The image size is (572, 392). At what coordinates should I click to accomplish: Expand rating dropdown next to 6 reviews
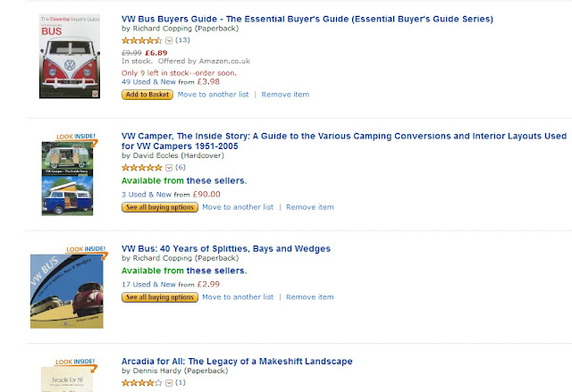click(169, 168)
